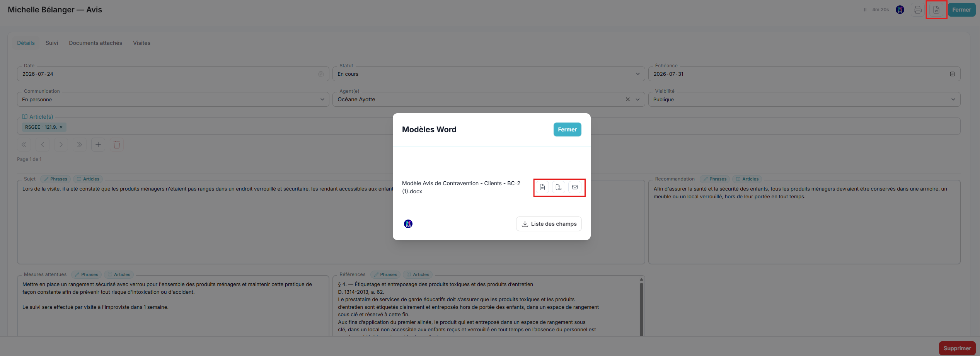Add a new page with plus icon

(x=98, y=145)
